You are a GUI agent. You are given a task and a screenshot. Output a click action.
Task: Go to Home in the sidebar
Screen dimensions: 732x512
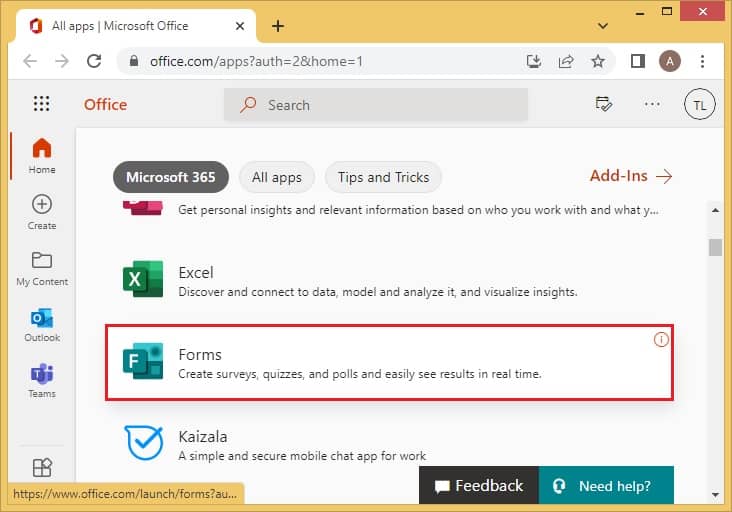[42, 156]
